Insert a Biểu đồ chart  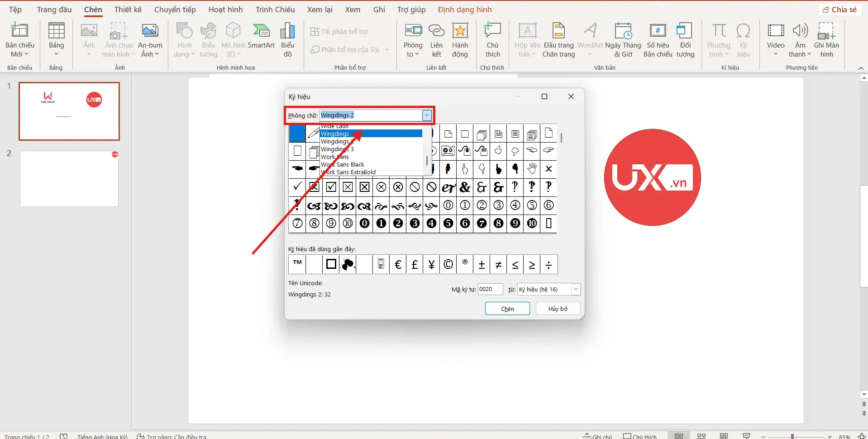click(287, 40)
